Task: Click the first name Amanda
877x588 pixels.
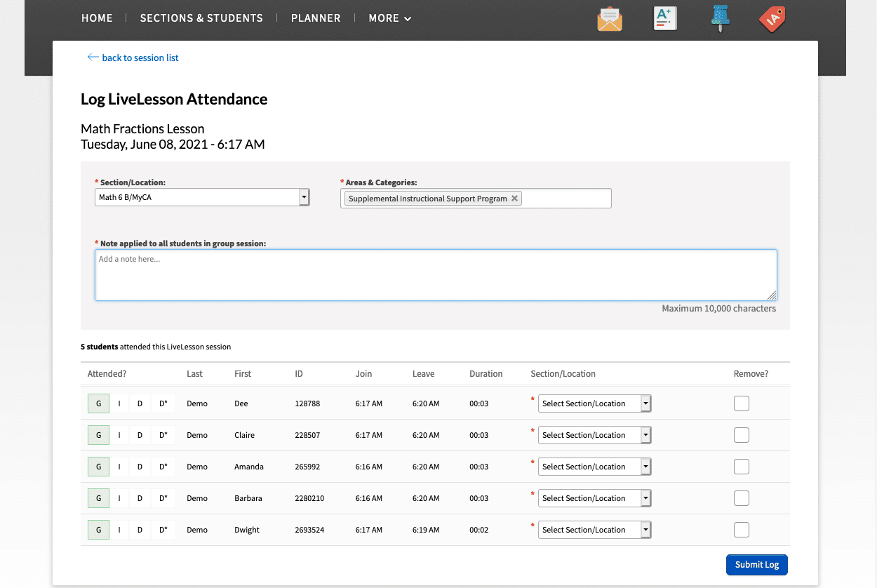Action: point(249,467)
